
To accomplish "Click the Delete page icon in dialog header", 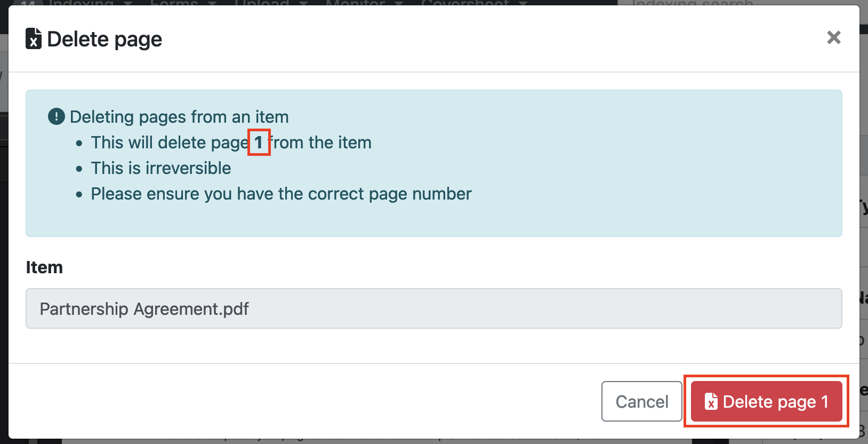I will tap(34, 39).
